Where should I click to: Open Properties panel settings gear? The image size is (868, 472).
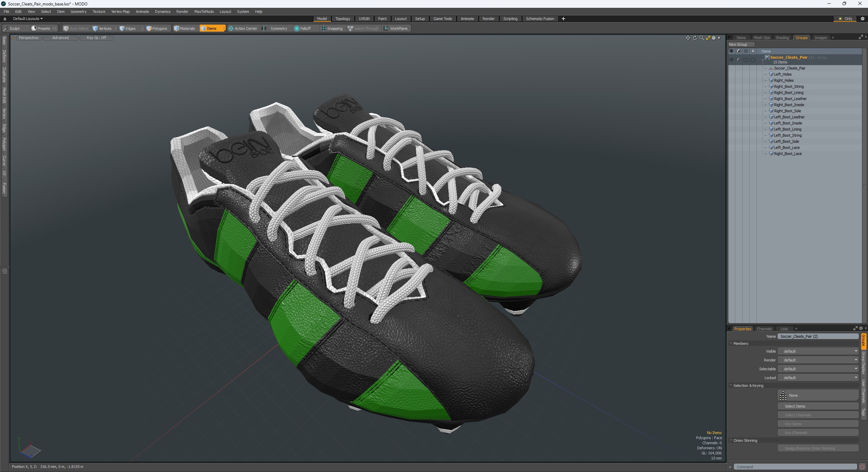point(861,328)
